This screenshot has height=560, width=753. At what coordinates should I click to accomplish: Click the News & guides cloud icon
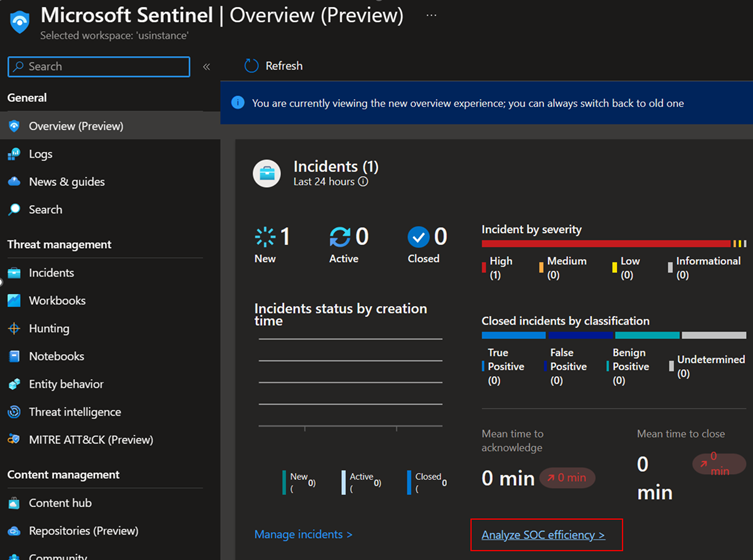tap(14, 182)
